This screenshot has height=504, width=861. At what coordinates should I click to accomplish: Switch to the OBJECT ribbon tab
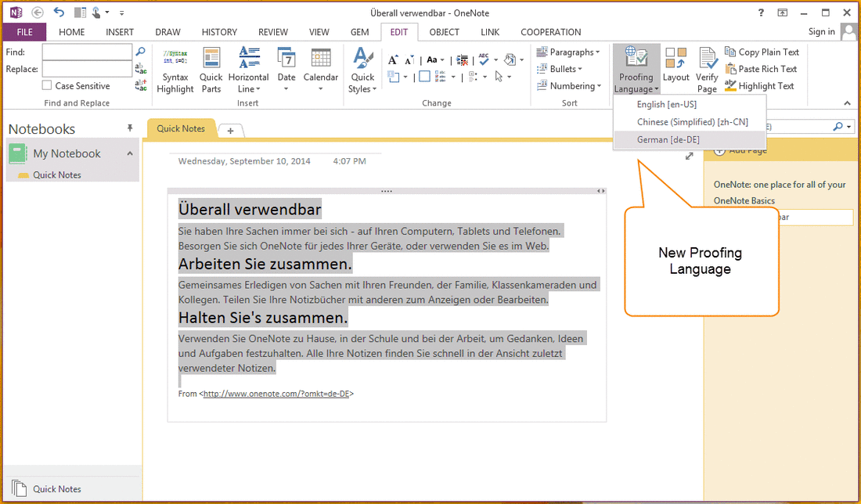pyautogui.click(x=445, y=32)
